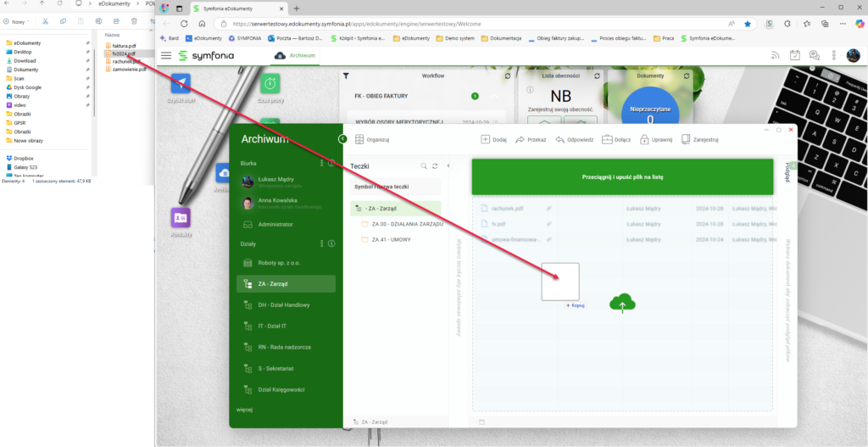Click the Przekaż forward tool
The height and width of the screenshot is (447, 868).
point(531,140)
